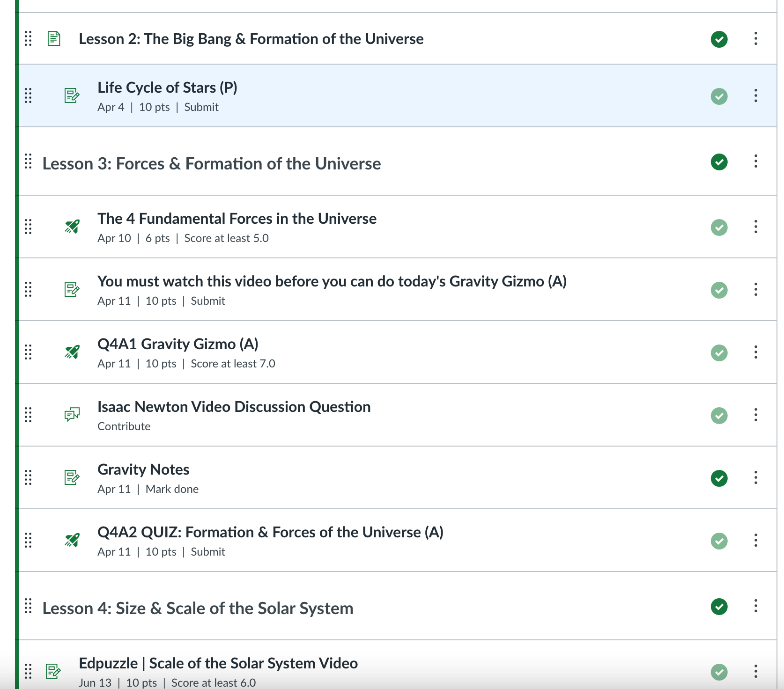Screen dimensions: 784x689
Task: Toggle publish status for Lesson 2: The Big Bang
Action: coord(719,39)
